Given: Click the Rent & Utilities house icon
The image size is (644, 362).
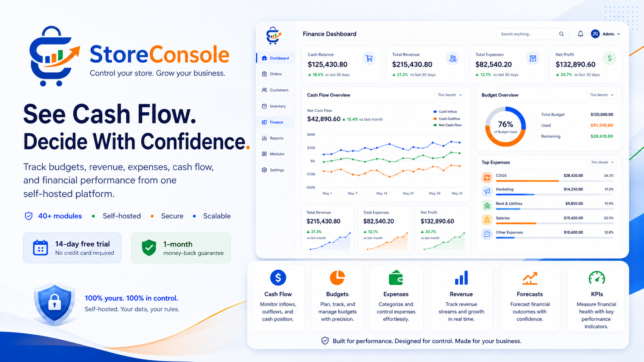Looking at the screenshot, I should [x=487, y=205].
